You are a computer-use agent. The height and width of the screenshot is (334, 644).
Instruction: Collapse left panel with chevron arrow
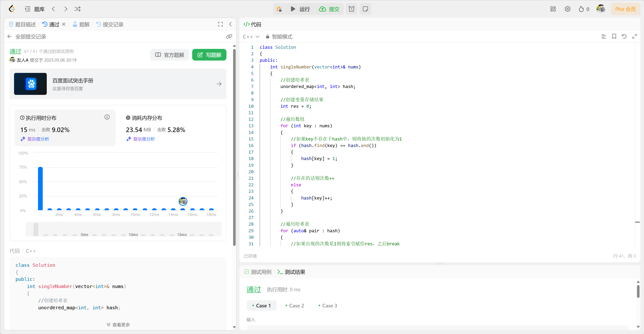231,24
